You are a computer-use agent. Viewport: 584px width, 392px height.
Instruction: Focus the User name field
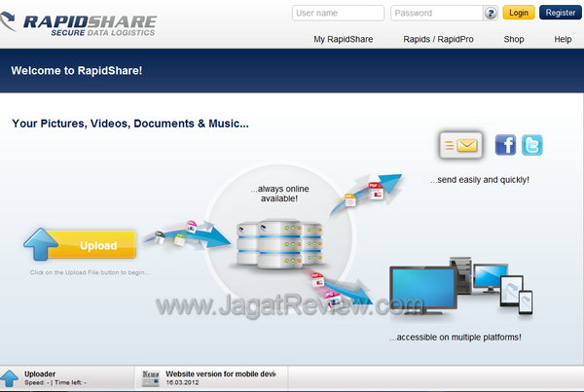click(x=338, y=13)
